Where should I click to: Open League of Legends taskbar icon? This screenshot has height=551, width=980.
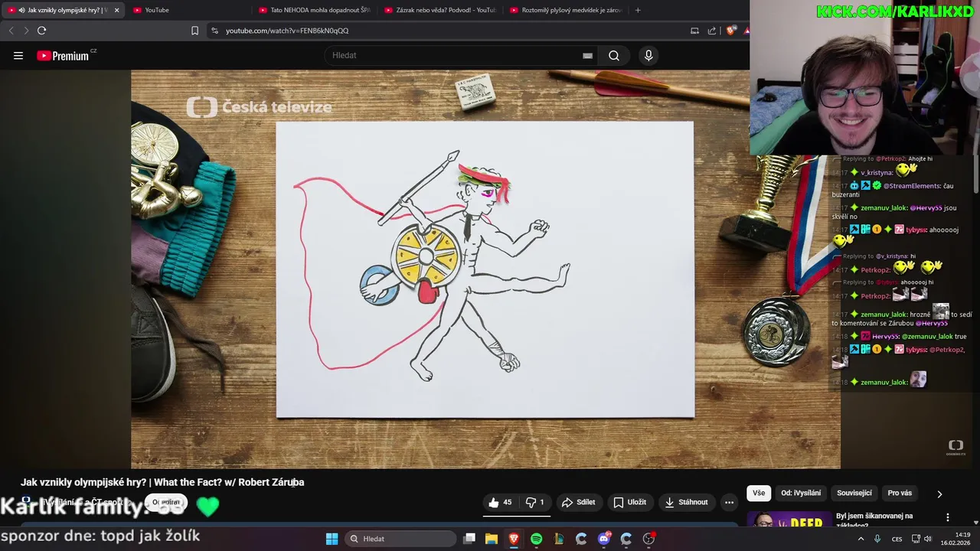[x=559, y=539]
